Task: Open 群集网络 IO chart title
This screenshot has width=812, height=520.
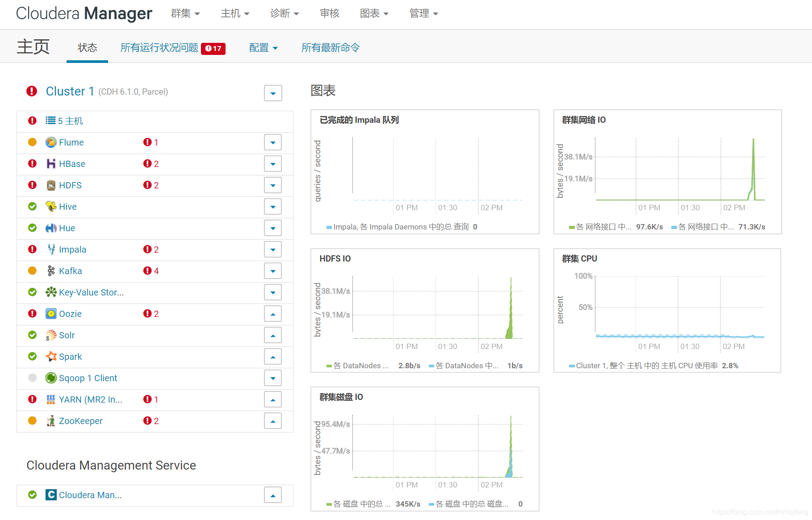Action: (x=584, y=120)
